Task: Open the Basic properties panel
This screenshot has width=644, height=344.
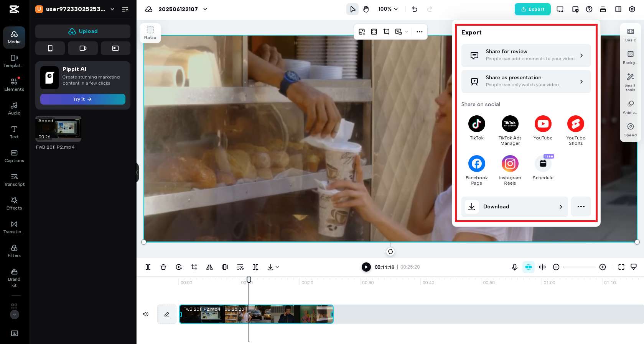Action: [x=631, y=34]
